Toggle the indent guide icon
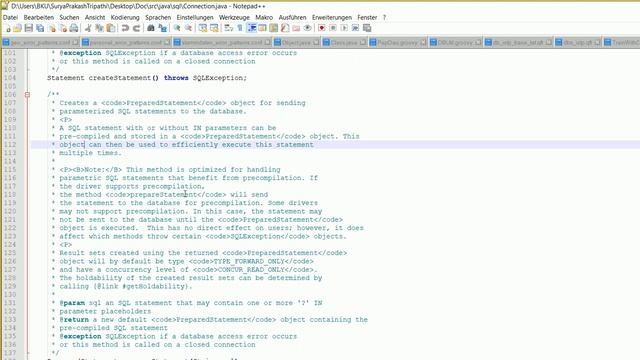 pyautogui.click(x=251, y=28)
